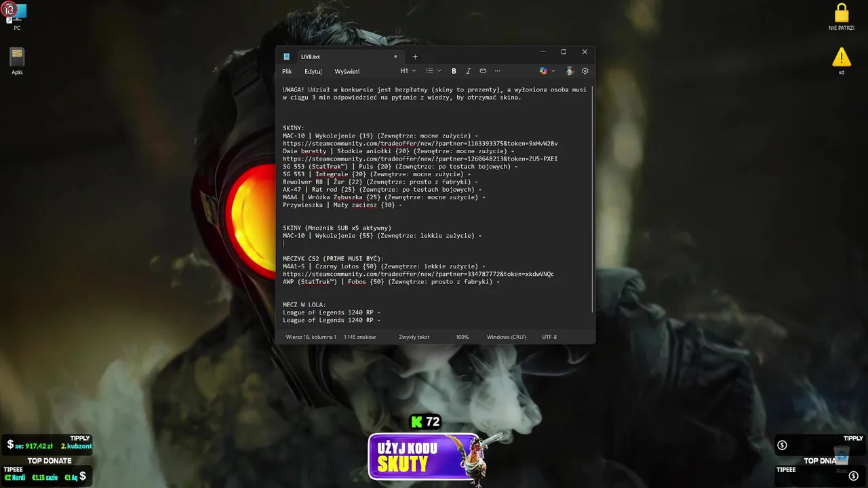868x488 pixels.
Task: Add a new Notepad tab with plus
Action: 415,57
